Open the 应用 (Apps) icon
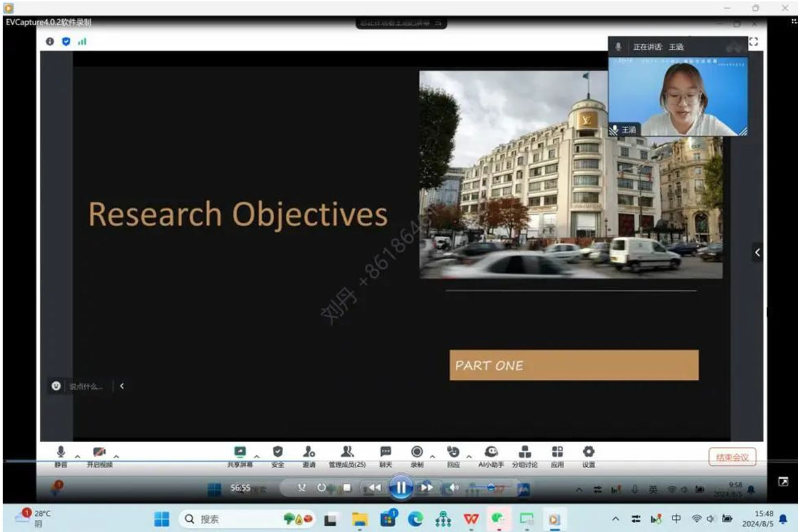Screen dimensions: 798x532 [x=557, y=452]
